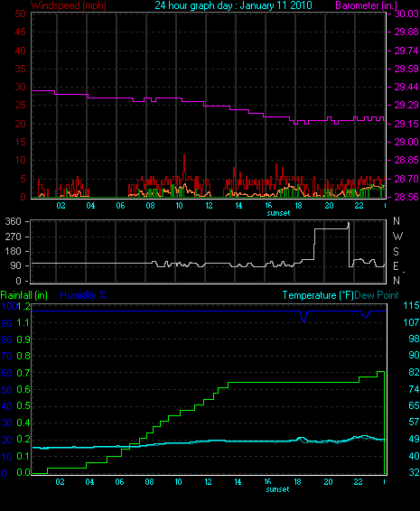Click the 'Dew Point' legend label
420x511 pixels.
coord(377,295)
